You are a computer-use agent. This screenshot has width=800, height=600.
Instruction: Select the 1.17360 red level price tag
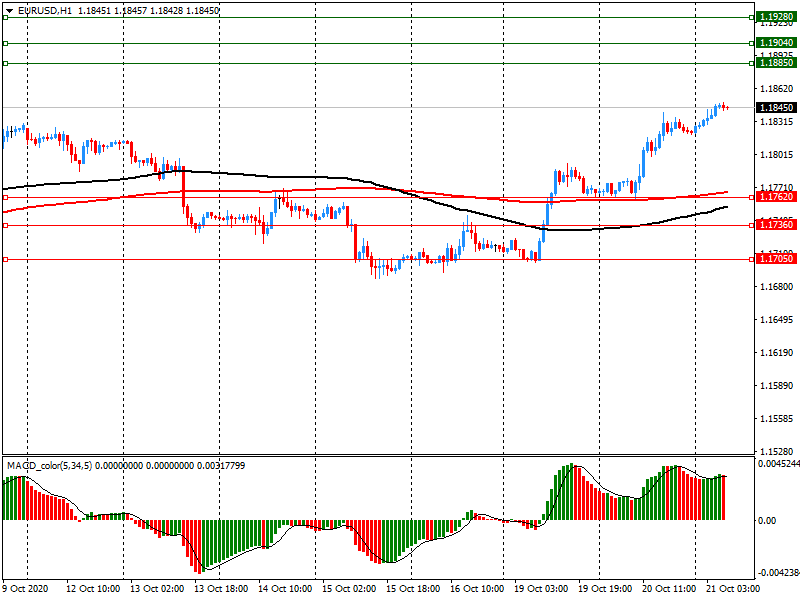coord(776,225)
